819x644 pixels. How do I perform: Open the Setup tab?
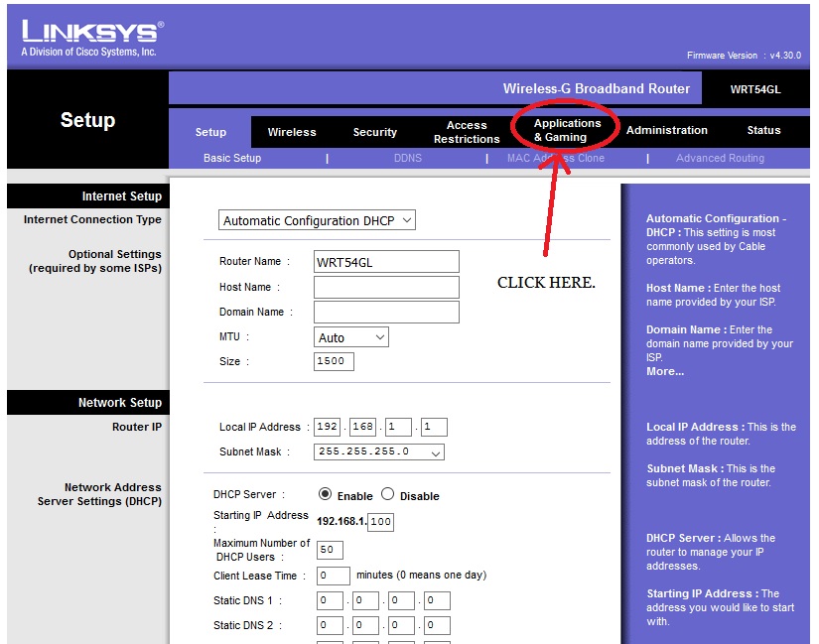tap(210, 132)
